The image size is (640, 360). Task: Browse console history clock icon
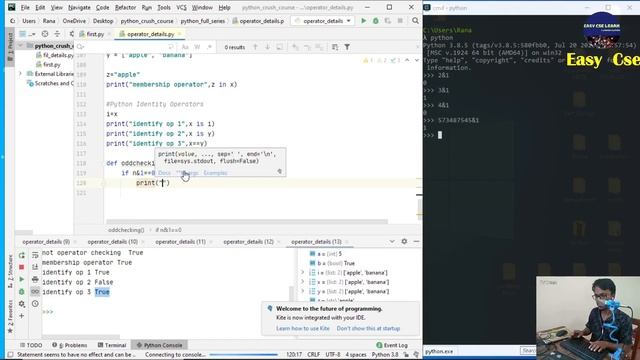pyautogui.click(x=35, y=304)
